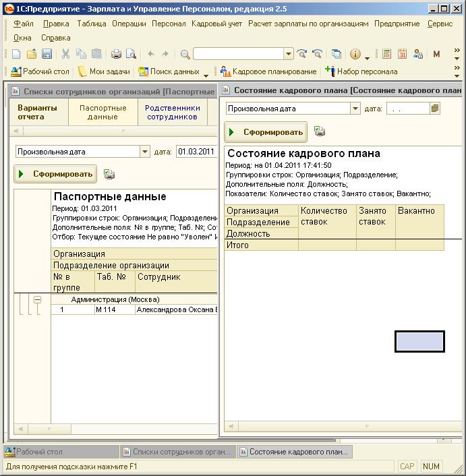Click the toolbar search text field

(x=238, y=55)
